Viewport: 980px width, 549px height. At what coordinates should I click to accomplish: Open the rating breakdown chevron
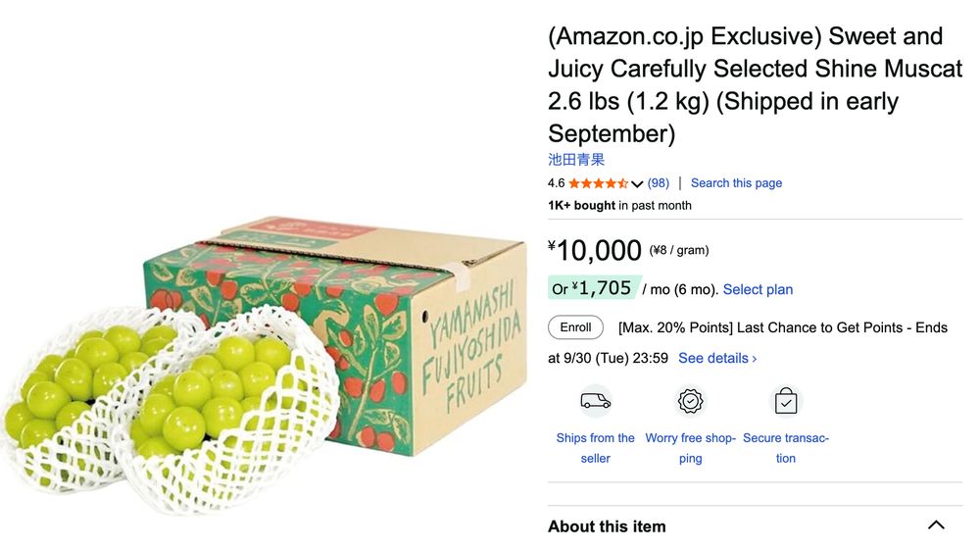click(x=637, y=184)
